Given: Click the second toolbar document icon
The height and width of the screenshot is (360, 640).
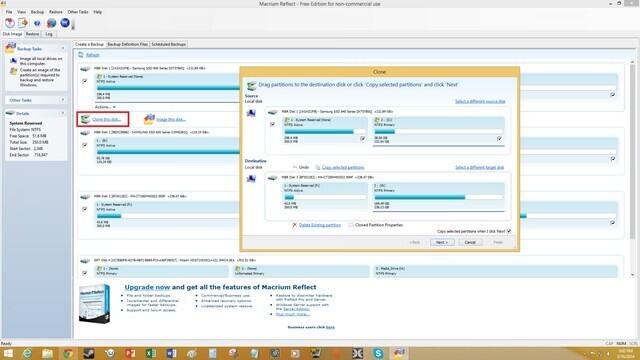Looking at the screenshot, I should [x=23, y=23].
